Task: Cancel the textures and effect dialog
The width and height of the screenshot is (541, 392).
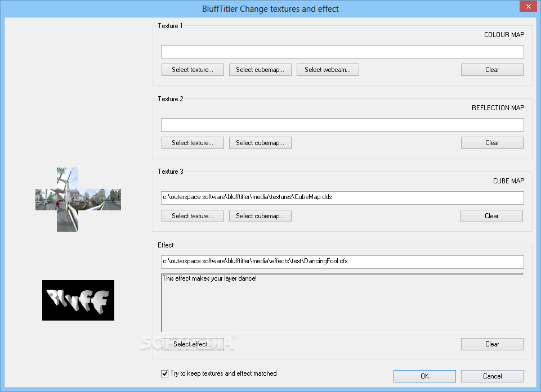Action: click(492, 376)
